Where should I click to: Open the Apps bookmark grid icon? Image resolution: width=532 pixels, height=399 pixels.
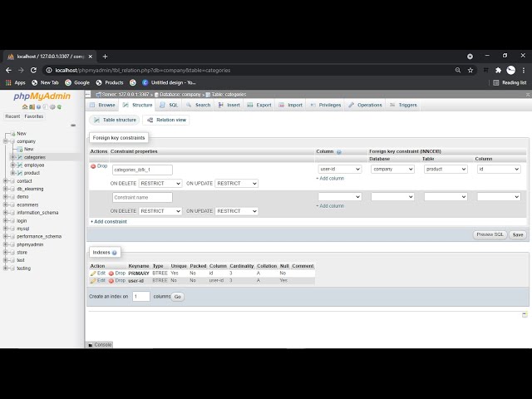pos(8,82)
